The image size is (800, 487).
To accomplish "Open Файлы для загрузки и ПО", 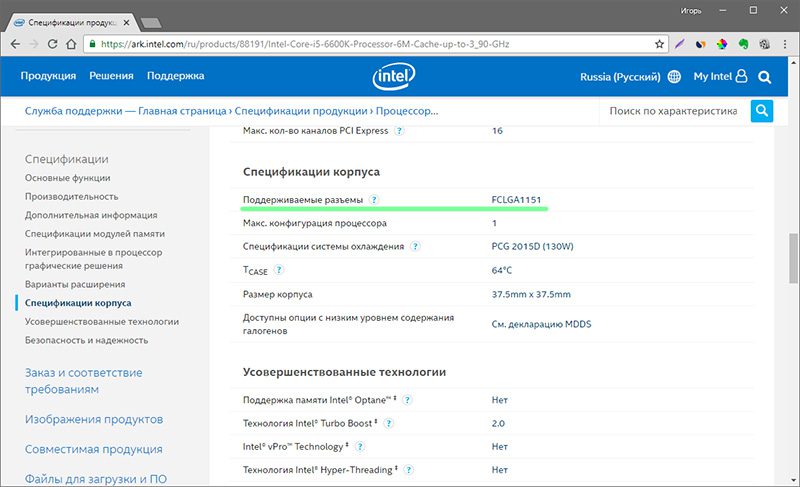I will click(95, 479).
